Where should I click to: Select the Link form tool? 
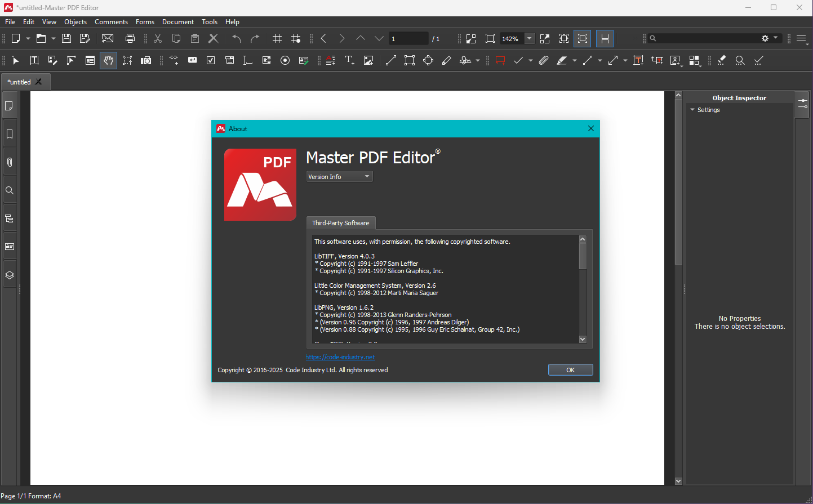pos(174,60)
